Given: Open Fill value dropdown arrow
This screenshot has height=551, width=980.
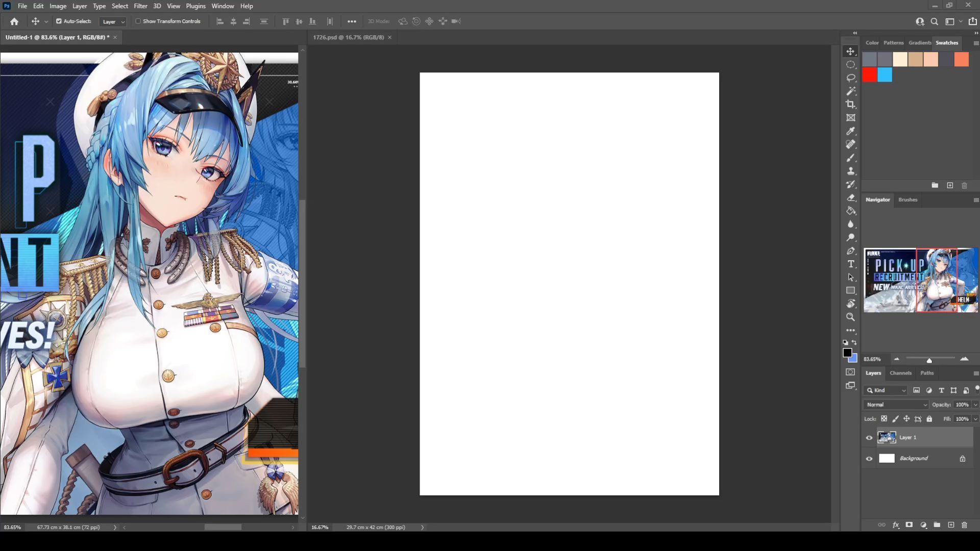Looking at the screenshot, I should point(976,419).
